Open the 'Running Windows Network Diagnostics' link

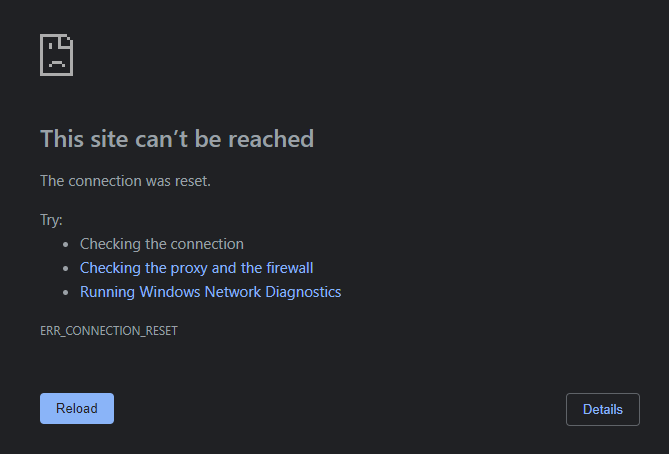click(210, 292)
